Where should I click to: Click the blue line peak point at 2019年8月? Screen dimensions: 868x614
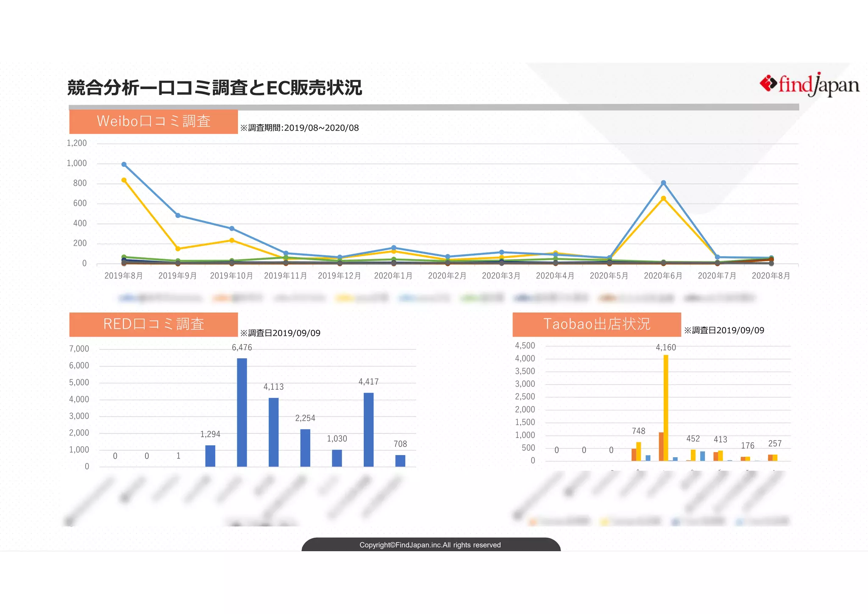tap(124, 164)
